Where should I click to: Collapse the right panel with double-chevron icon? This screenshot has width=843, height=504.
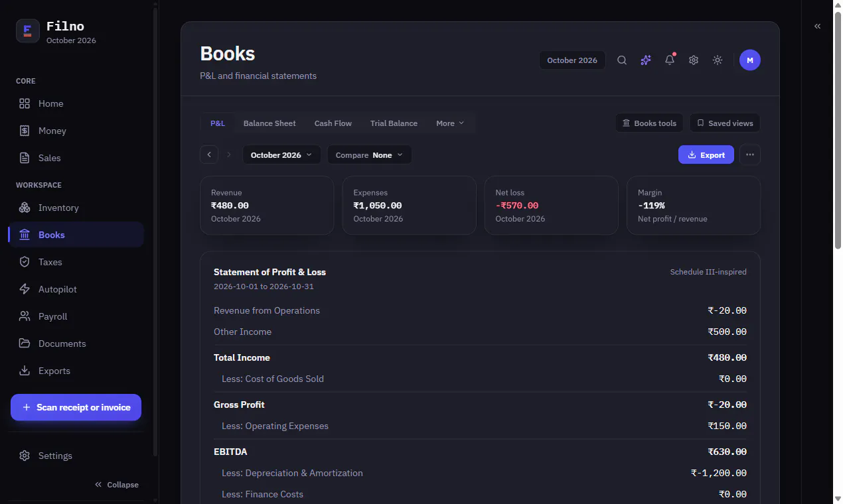point(818,26)
